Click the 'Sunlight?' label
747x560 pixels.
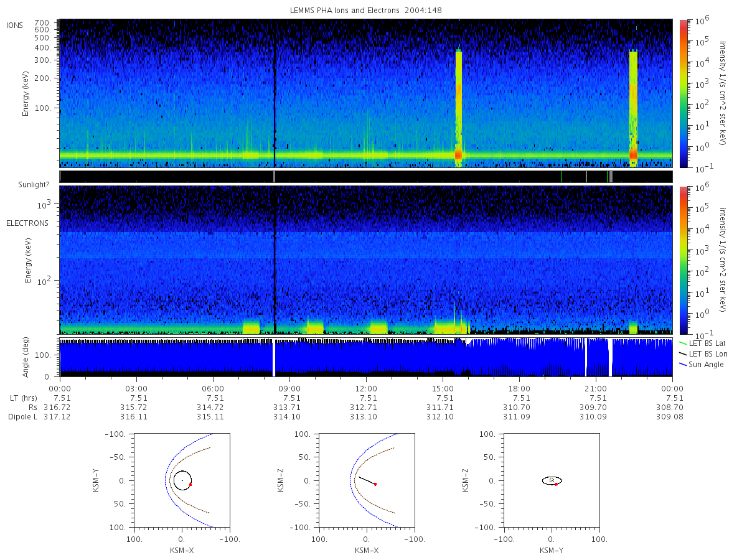(x=35, y=185)
